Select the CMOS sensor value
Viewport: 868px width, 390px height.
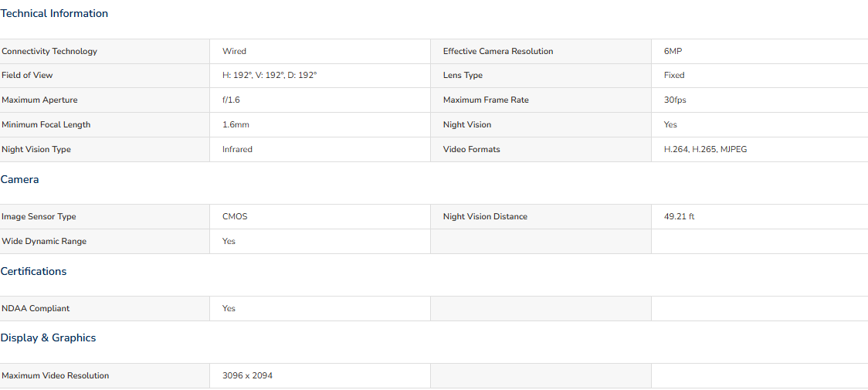[x=235, y=216]
